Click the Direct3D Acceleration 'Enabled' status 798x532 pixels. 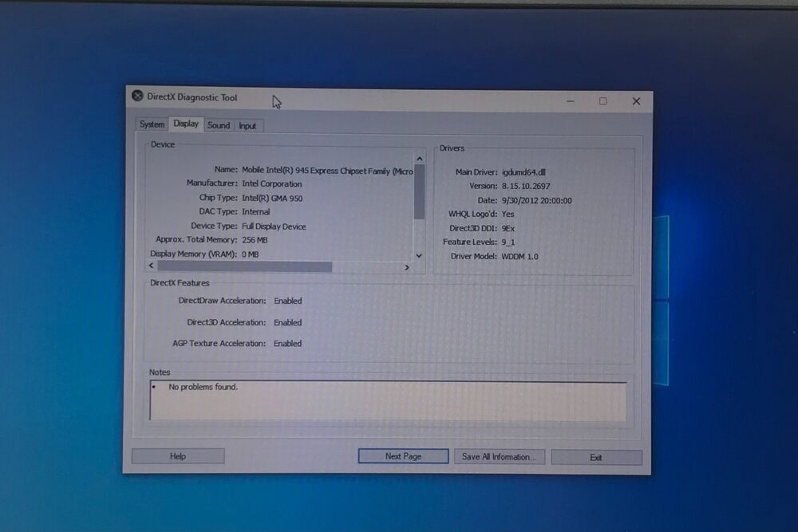click(x=287, y=322)
